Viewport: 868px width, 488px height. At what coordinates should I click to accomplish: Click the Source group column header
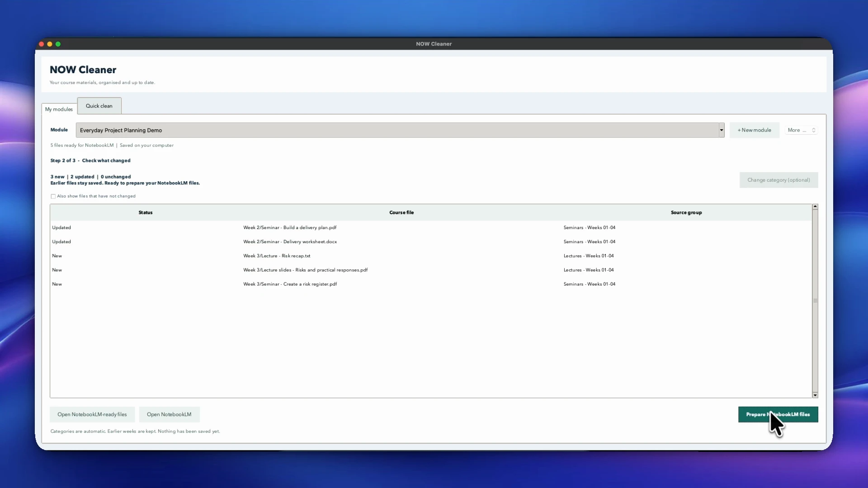(x=686, y=212)
